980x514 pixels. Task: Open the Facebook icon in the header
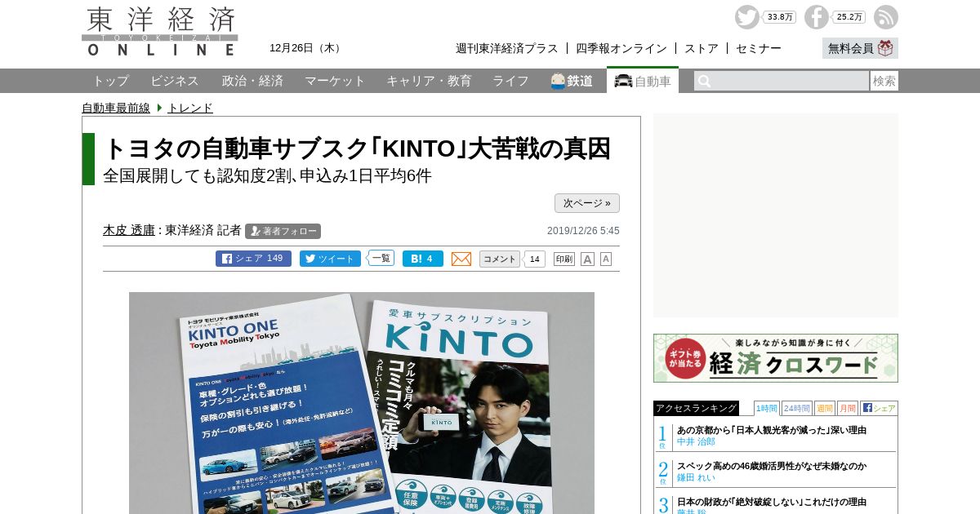pos(816,17)
